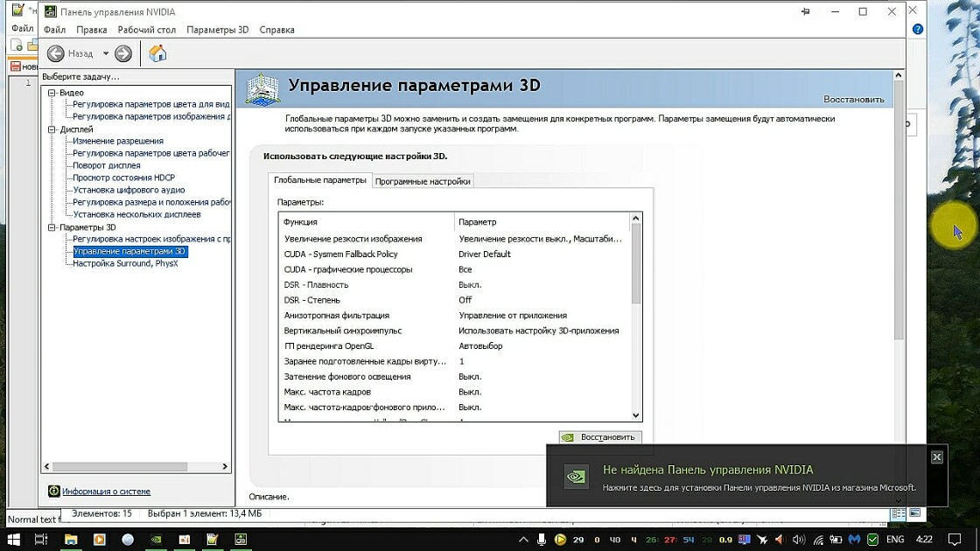Select the Макс. частота кадров row
This screenshot has width=980, height=551.
point(455,393)
